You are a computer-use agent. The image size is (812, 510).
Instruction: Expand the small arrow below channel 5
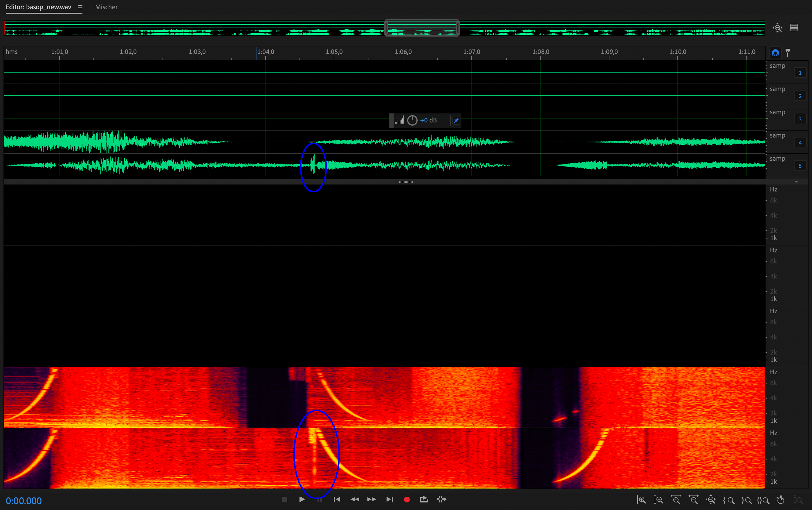point(796,182)
